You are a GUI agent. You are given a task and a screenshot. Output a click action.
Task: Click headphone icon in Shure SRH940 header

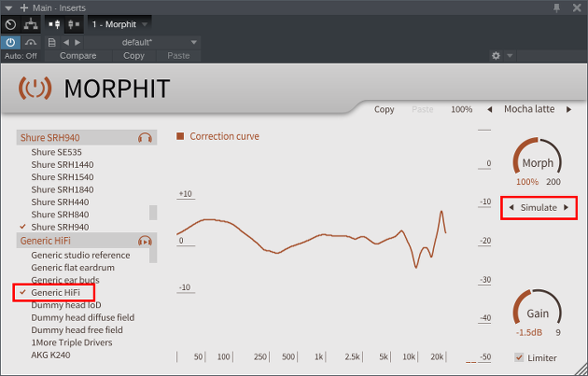coord(145,138)
